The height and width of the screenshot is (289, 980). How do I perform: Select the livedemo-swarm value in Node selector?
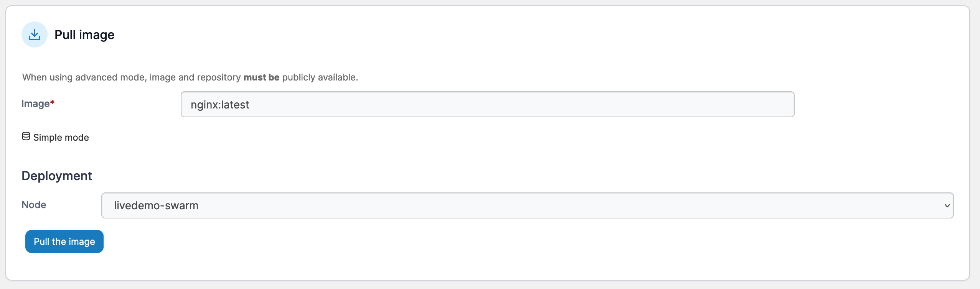156,205
